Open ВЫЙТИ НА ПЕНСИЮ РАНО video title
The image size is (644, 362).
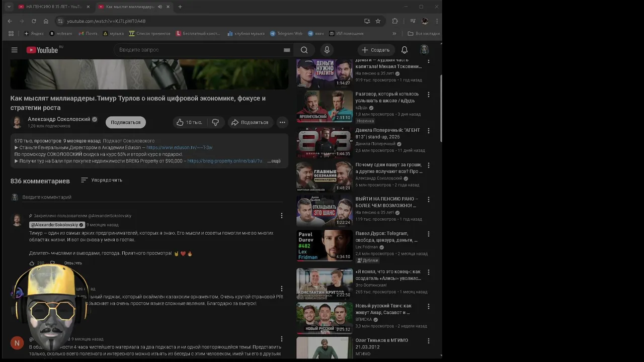coord(386,202)
